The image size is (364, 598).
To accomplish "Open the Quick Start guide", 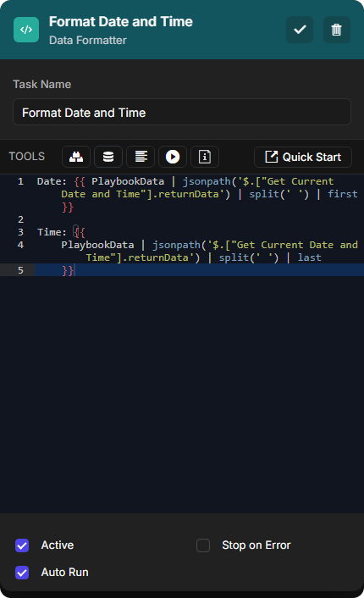I will click(303, 158).
